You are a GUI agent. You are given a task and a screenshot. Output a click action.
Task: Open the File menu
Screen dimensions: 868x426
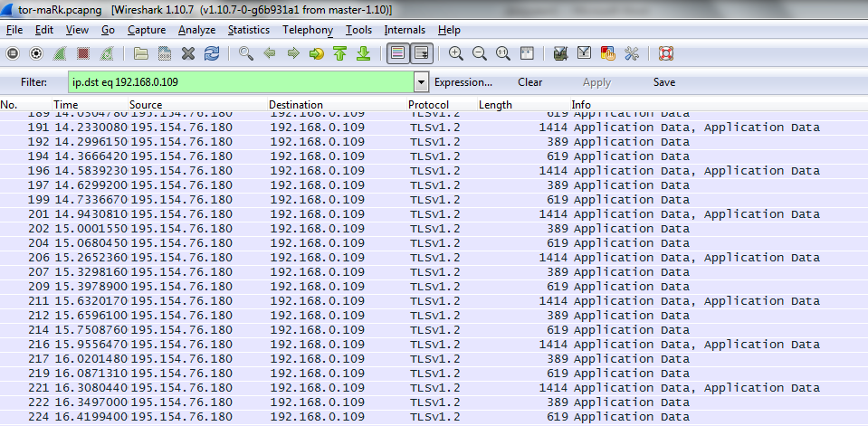[x=14, y=30]
